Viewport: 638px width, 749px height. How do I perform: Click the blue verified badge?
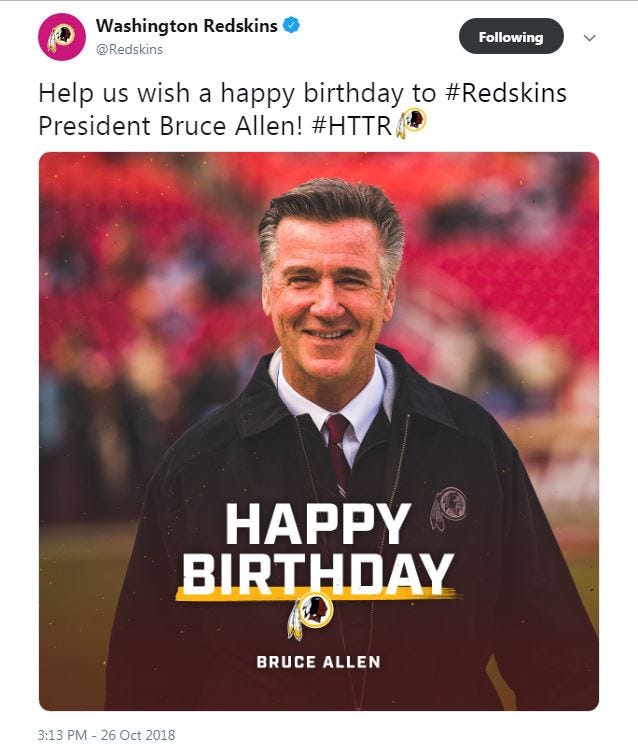tap(290, 25)
